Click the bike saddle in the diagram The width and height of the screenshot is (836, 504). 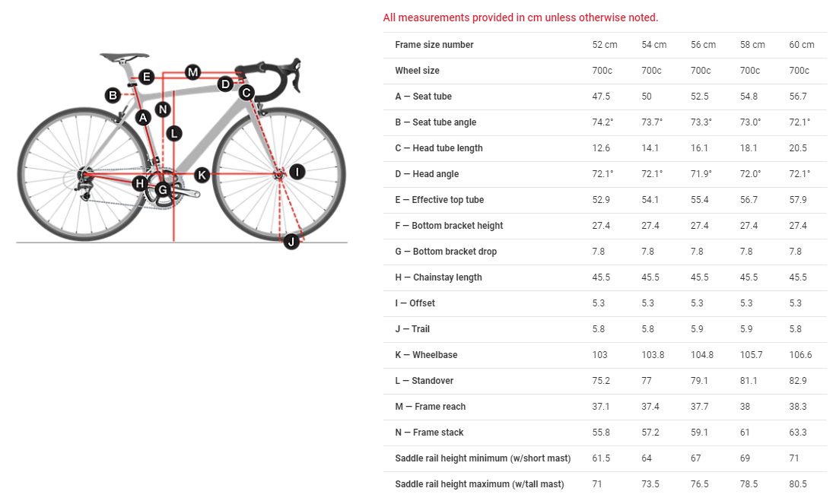(124, 55)
